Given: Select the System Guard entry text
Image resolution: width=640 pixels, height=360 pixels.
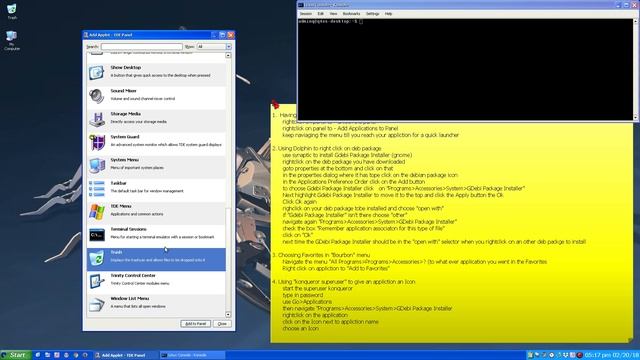Looking at the screenshot, I should (125, 137).
